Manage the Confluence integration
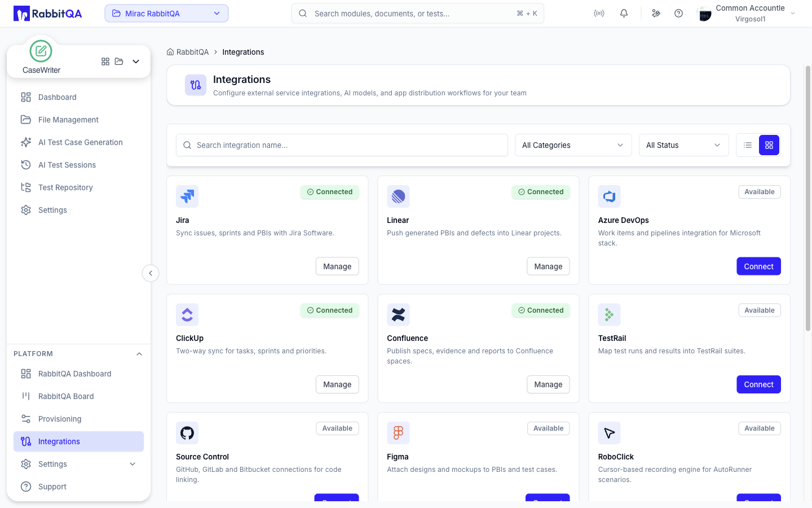Image resolution: width=812 pixels, height=508 pixels. pyautogui.click(x=548, y=384)
